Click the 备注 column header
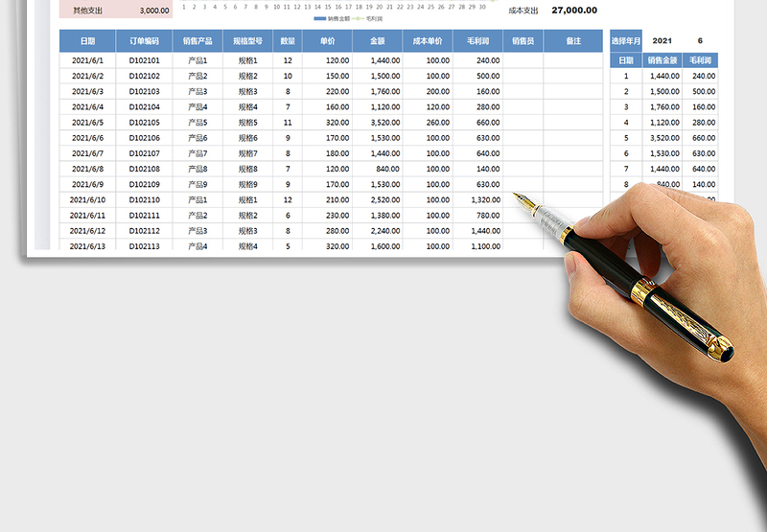Image resolution: width=767 pixels, height=532 pixels. click(573, 41)
